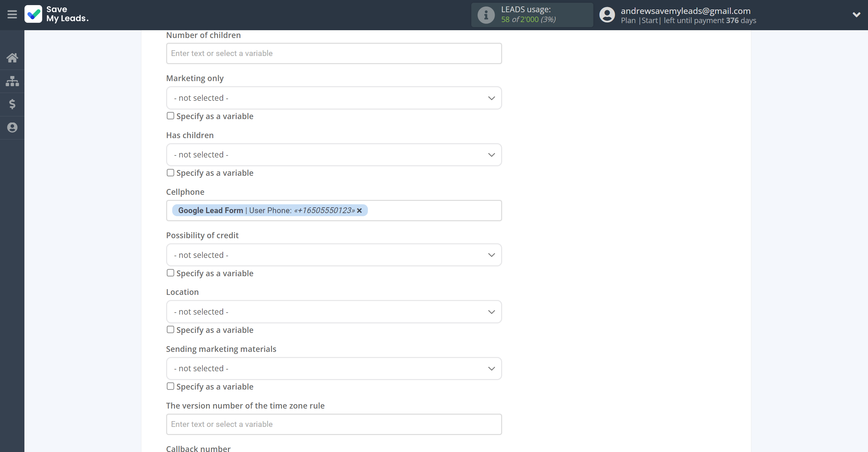Open the Location dropdown

pos(334,312)
